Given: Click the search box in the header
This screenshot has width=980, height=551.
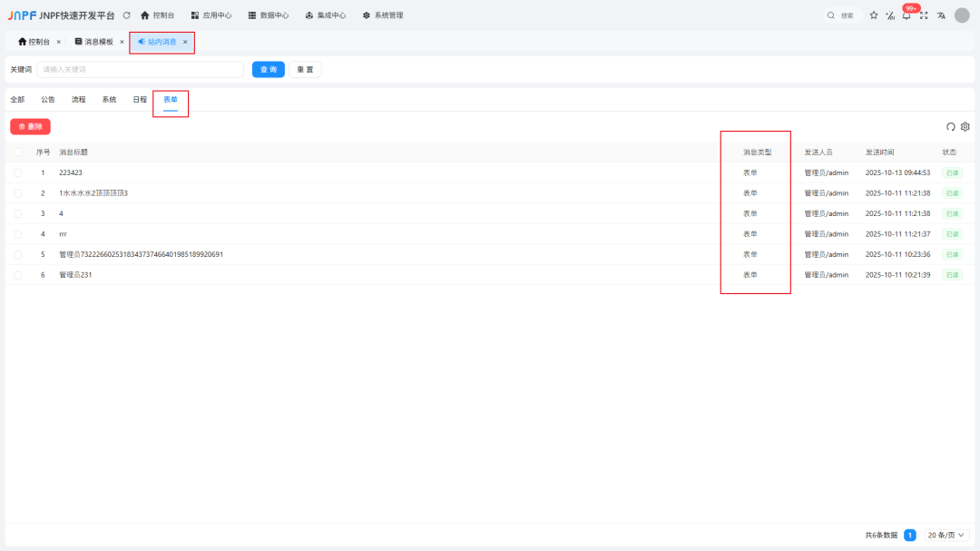Looking at the screenshot, I should click(x=844, y=15).
